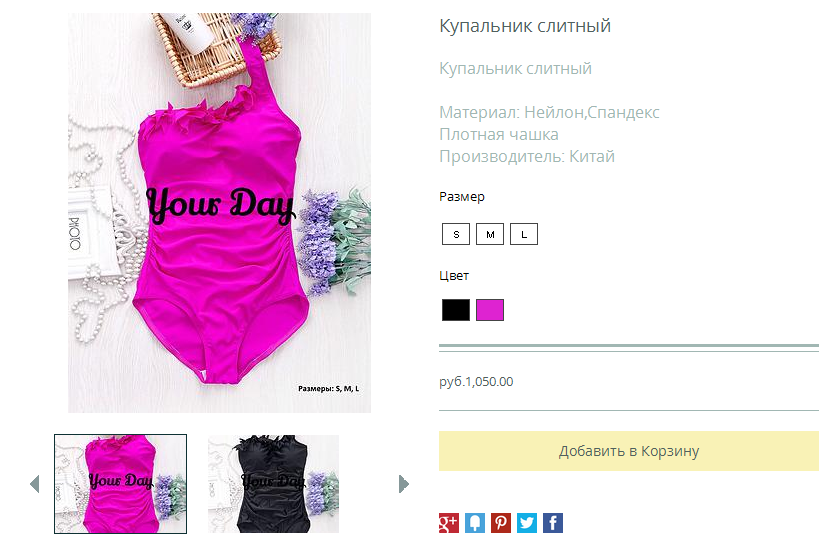Choose size M option
835x552 pixels.
(490, 234)
